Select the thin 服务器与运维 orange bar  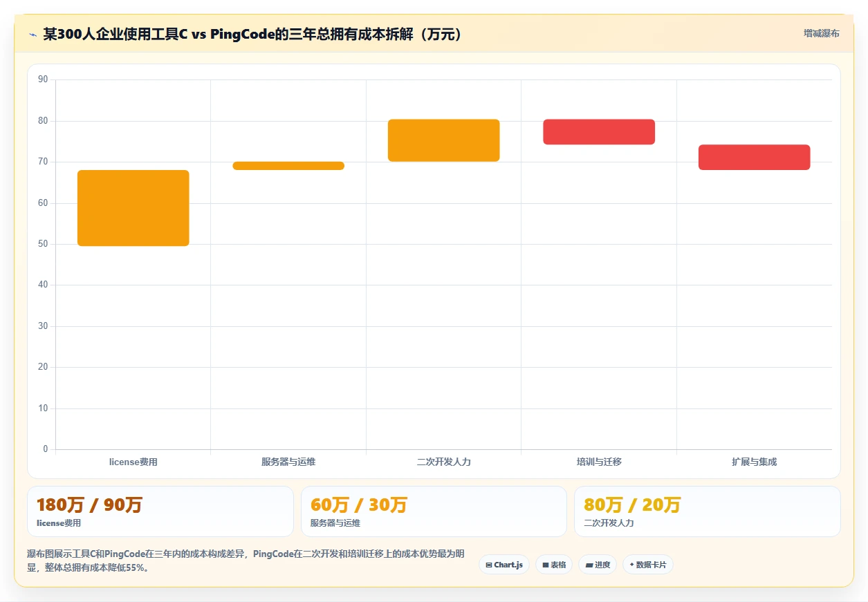(x=288, y=166)
